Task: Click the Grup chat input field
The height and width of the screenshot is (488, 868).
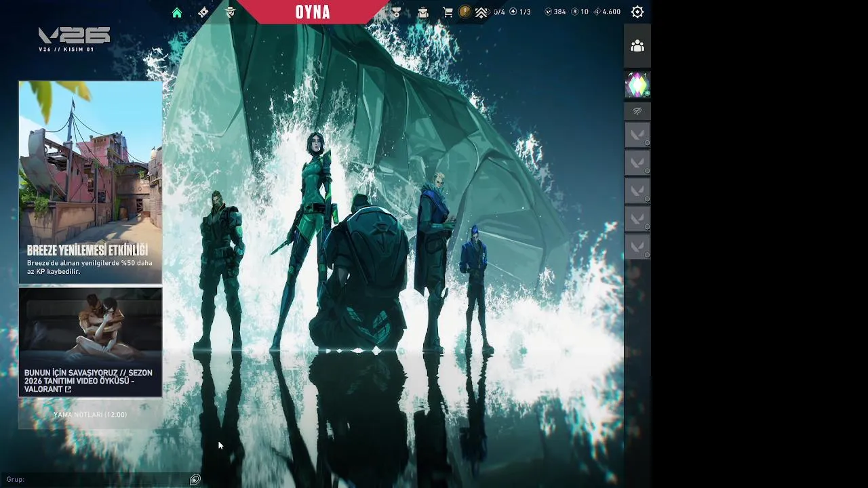Action: click(95, 479)
